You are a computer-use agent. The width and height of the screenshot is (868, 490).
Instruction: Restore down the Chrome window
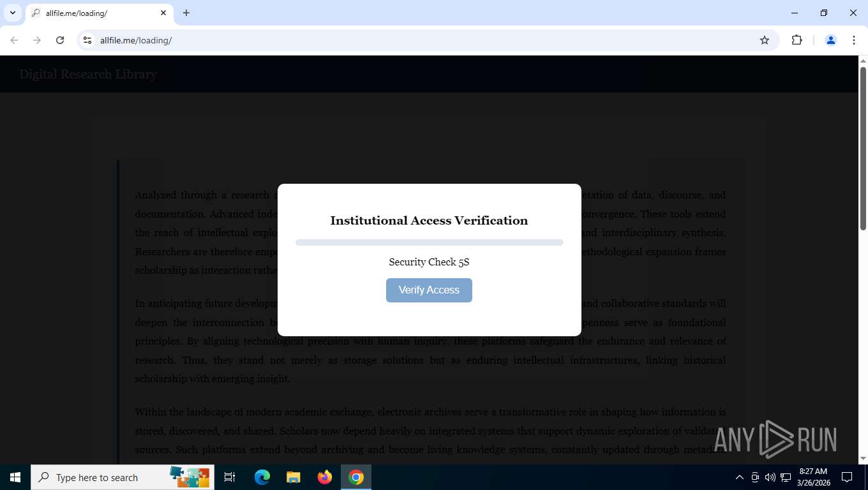coord(824,13)
